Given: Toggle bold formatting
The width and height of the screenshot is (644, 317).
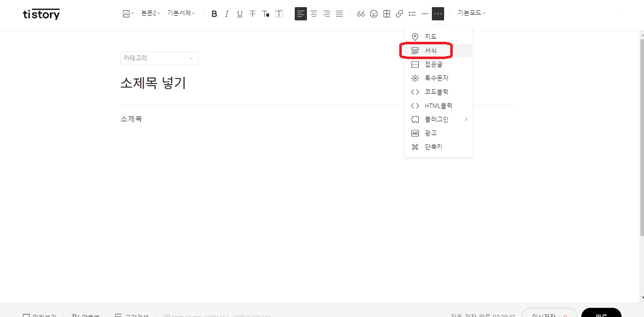Looking at the screenshot, I should pos(214,14).
